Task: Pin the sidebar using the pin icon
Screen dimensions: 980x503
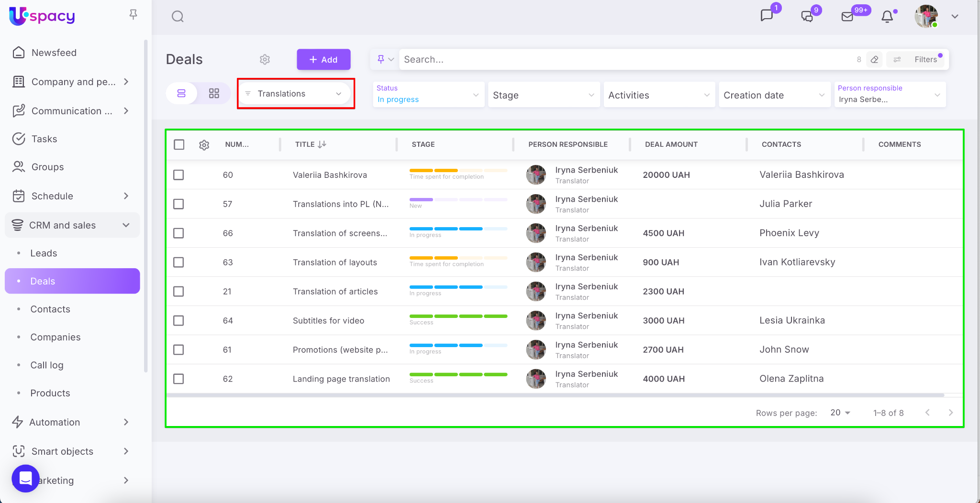Action: 134,15
